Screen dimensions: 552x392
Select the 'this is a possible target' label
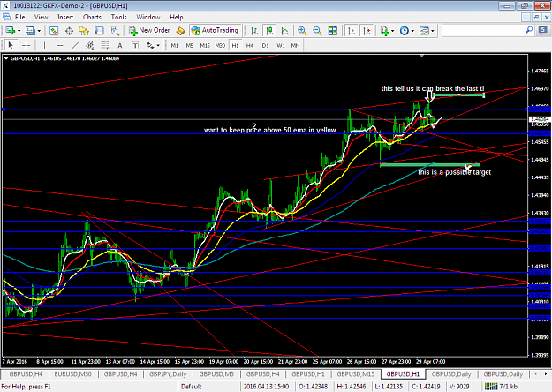click(x=454, y=172)
